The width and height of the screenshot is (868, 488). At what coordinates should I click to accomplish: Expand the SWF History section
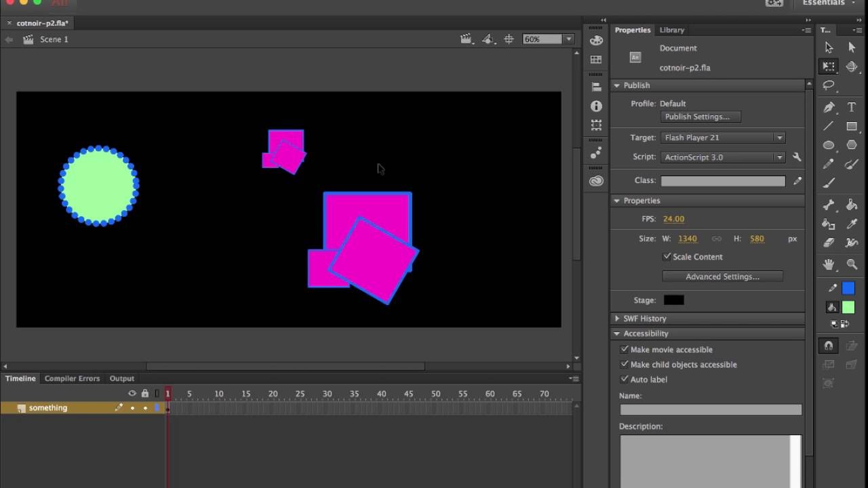[x=617, y=319]
